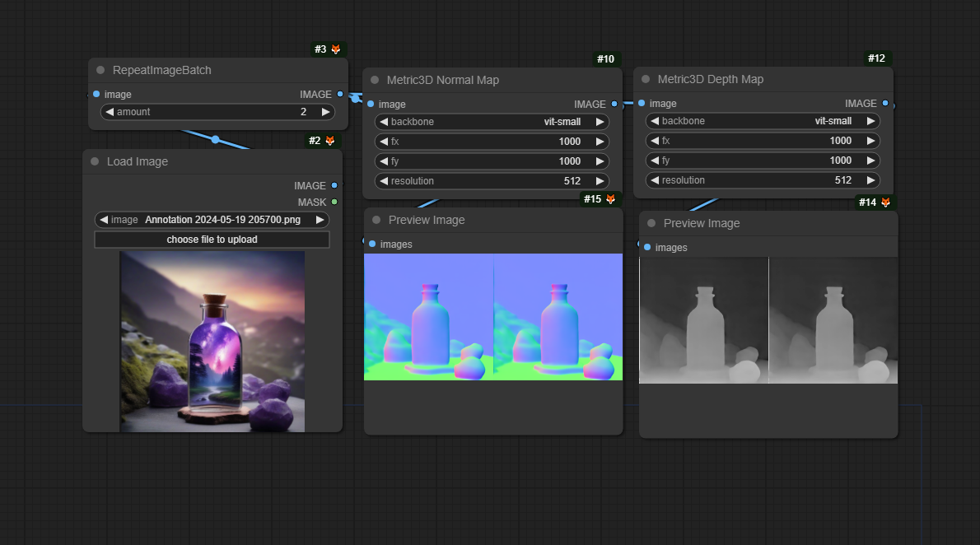Image resolution: width=980 pixels, height=545 pixels.
Task: Click the fox badge on node #14
Action: (885, 203)
